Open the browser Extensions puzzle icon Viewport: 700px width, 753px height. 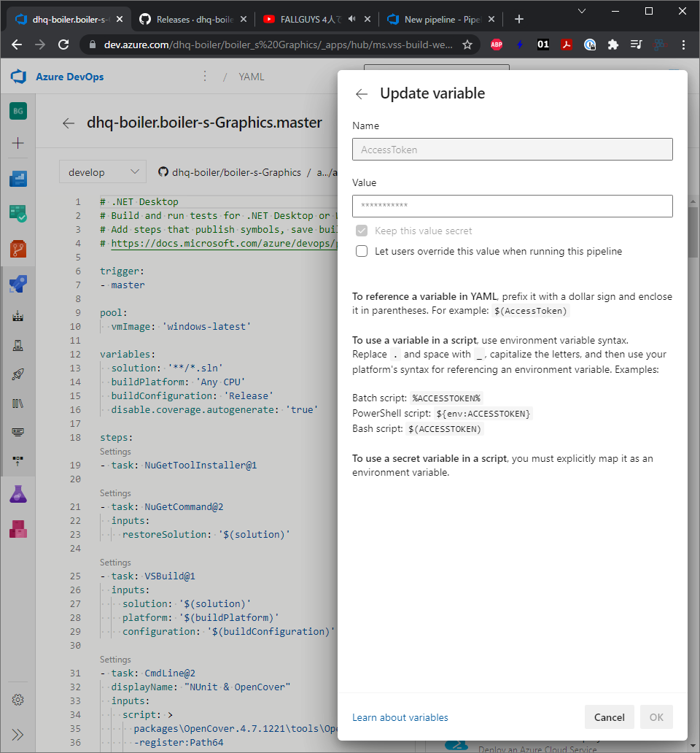tap(612, 45)
